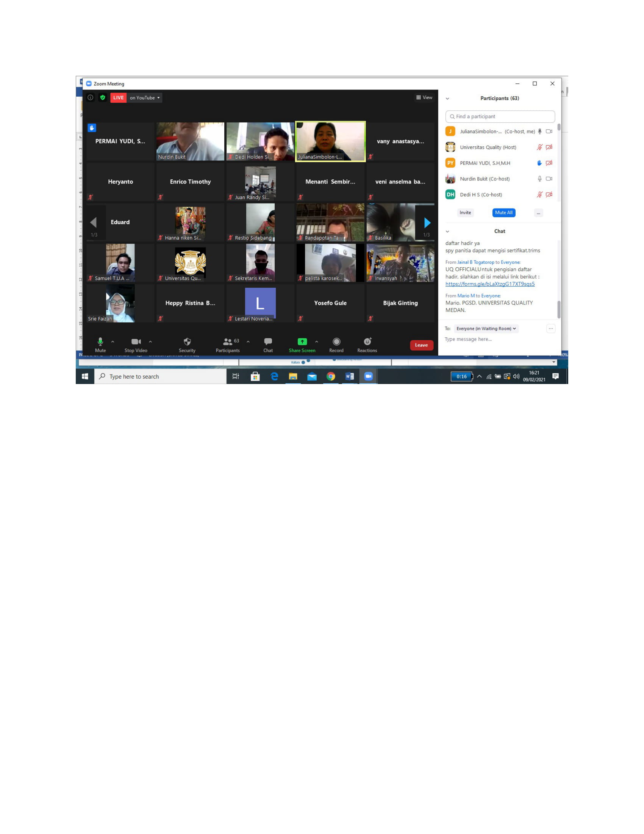Open the meeting information icon
The height and width of the screenshot is (834, 644).
tap(91, 97)
